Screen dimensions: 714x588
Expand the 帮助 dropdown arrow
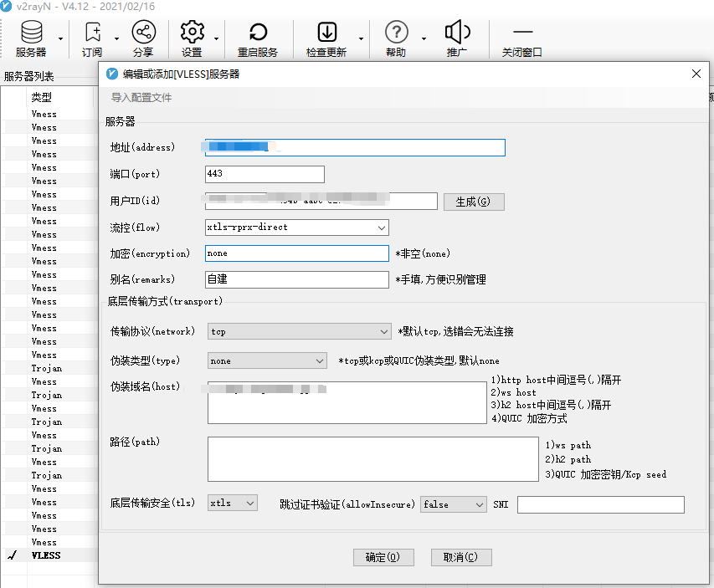(x=424, y=39)
